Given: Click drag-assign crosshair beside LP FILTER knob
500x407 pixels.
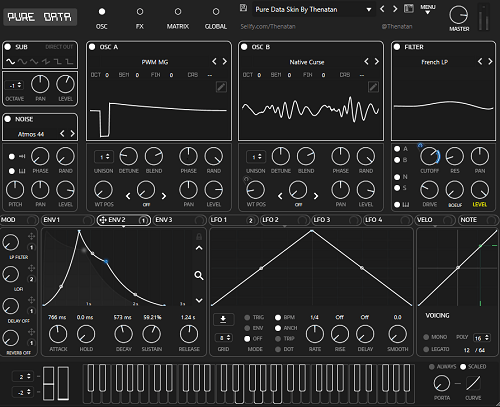Looking at the screenshot, I should click(31, 236).
